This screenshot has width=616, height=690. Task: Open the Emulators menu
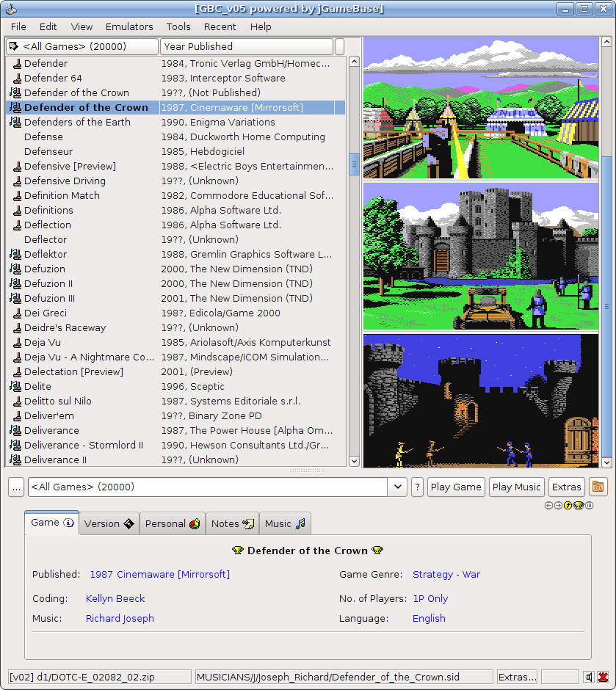click(129, 26)
